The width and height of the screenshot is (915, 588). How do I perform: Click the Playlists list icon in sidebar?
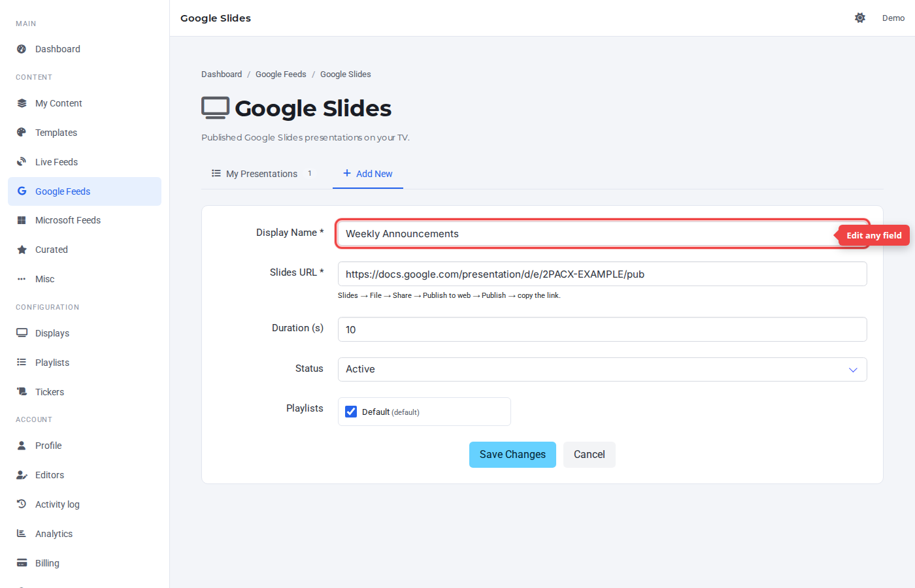click(22, 363)
